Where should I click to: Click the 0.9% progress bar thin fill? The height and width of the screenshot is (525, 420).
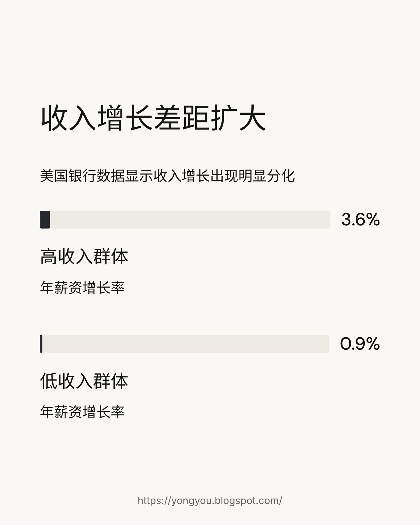point(41,344)
